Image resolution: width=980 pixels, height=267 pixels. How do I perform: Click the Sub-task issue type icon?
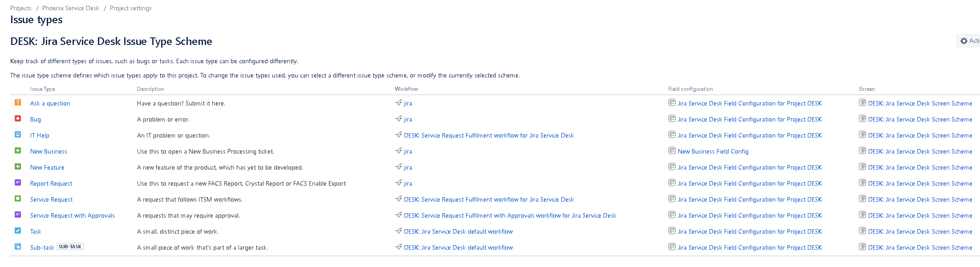tap(18, 247)
